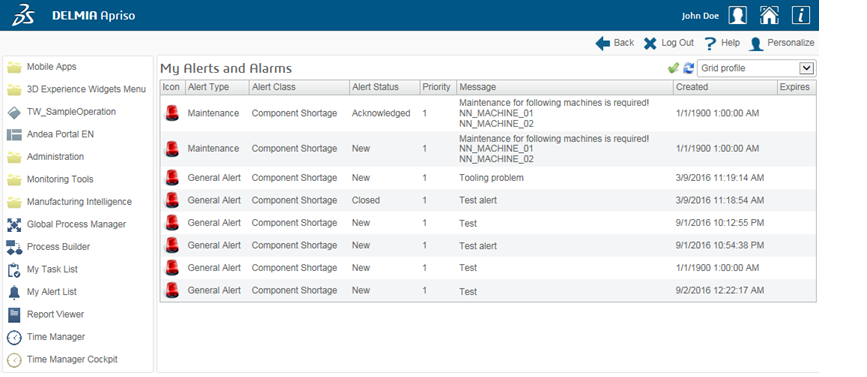Click the TW_SampleOperation tag icon
Image resolution: width=867 pixels, height=377 pixels.
point(14,112)
